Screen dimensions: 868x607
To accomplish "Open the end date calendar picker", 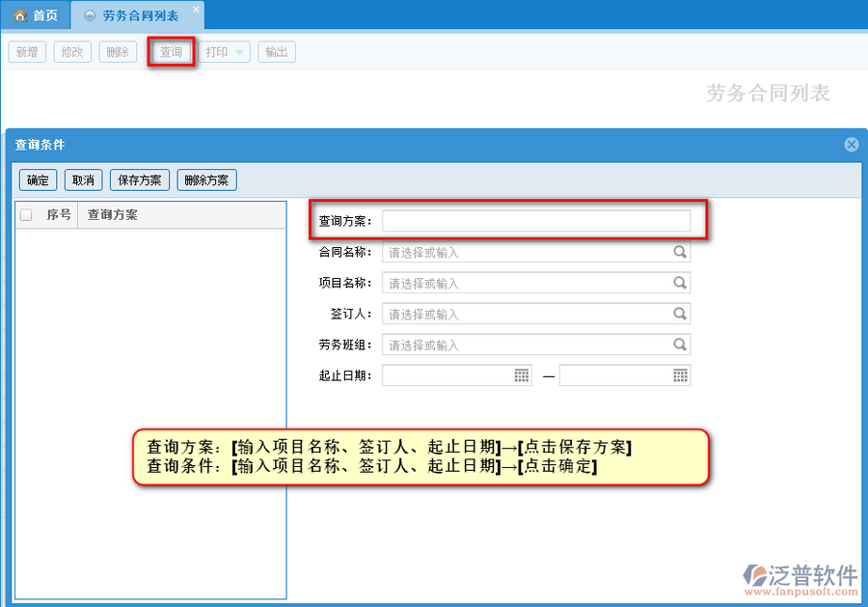I will pyautogui.click(x=680, y=375).
